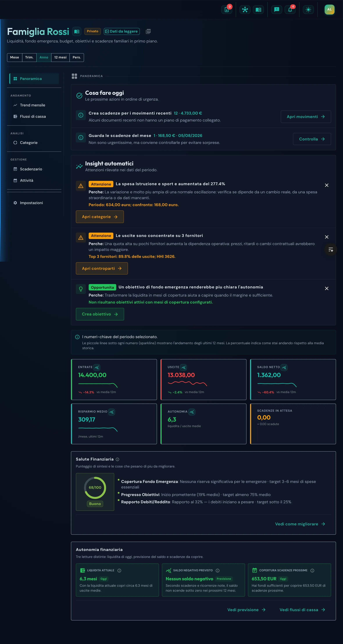Show info for Saldo Negativo Previsto
The width and height of the screenshot is (343, 644).
click(218, 570)
